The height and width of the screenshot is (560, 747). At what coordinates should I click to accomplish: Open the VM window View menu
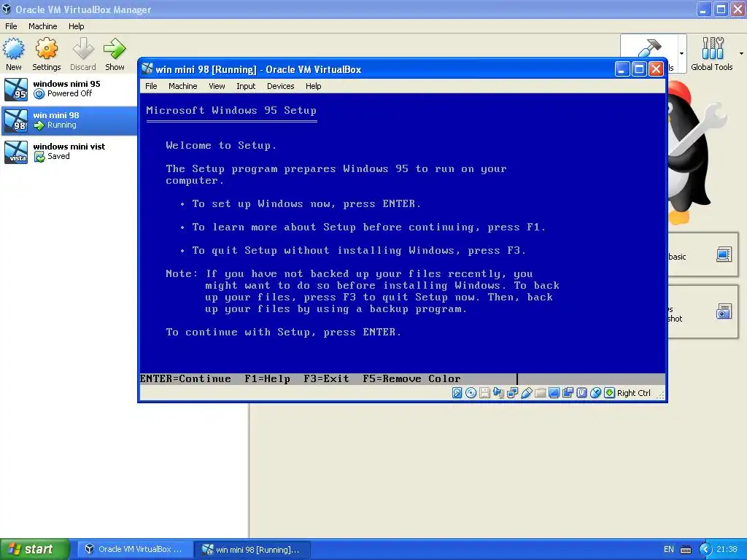pos(216,86)
